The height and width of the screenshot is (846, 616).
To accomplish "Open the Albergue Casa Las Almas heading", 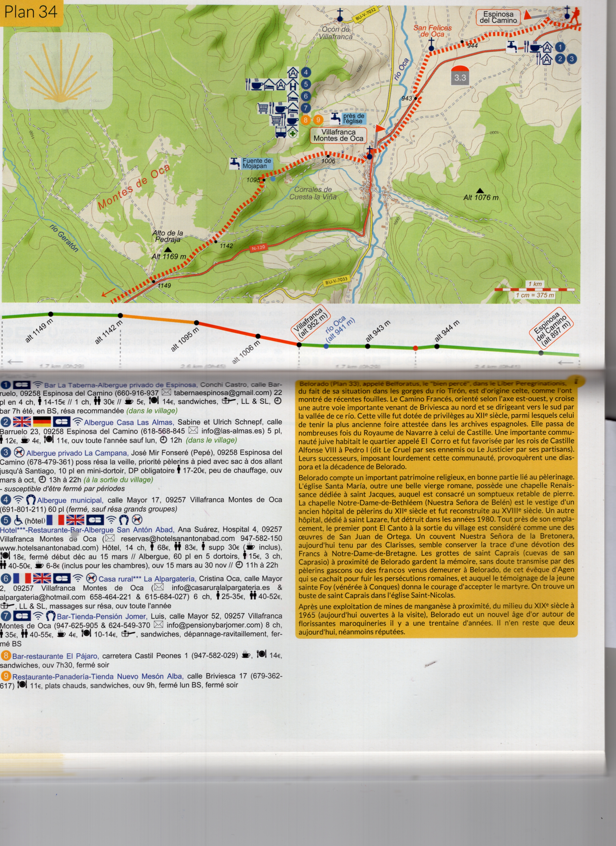I will (129, 422).
